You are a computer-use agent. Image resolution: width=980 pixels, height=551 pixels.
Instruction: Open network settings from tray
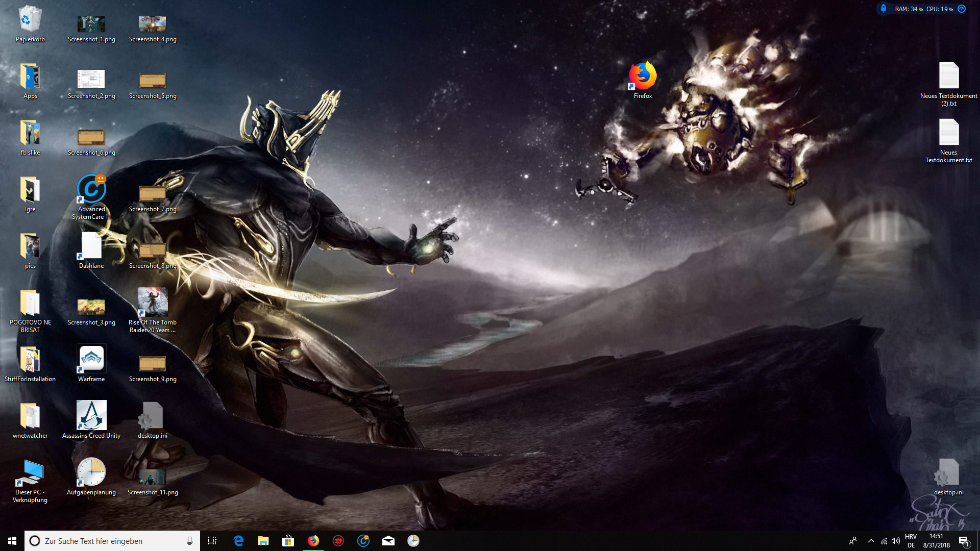[884, 541]
